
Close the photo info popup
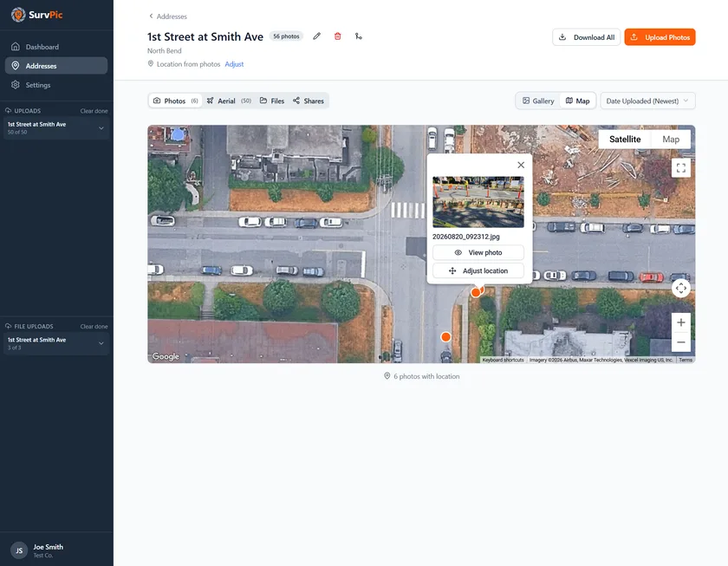coord(521,165)
